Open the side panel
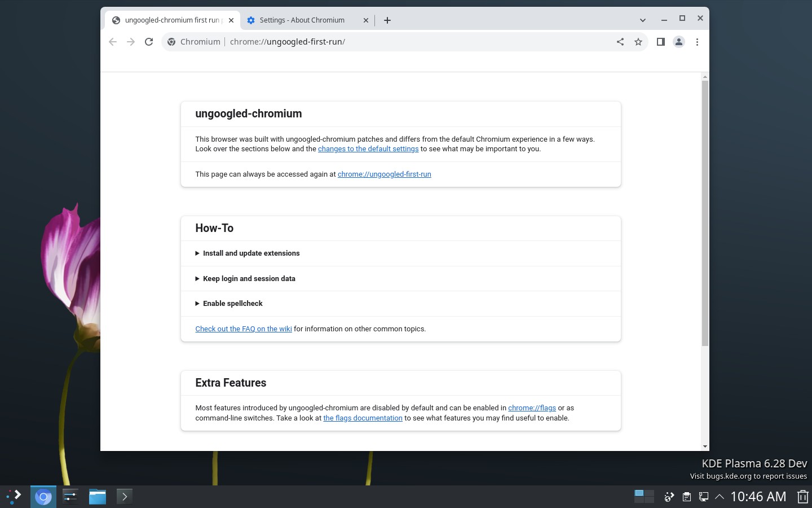 pos(661,42)
